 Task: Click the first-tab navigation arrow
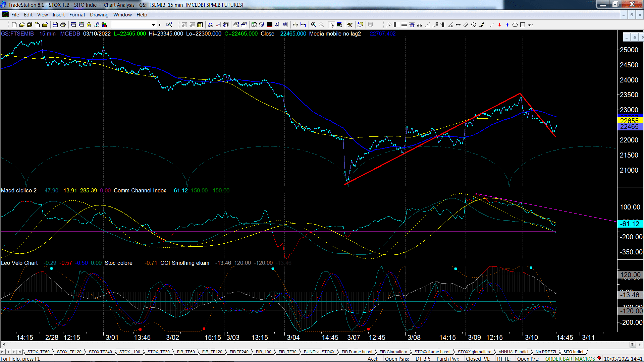tap(3, 352)
